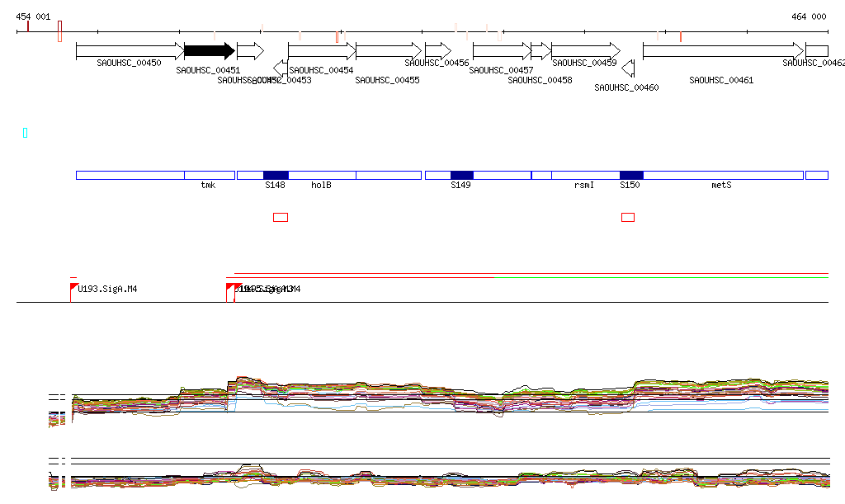Click the blue segment right of holB

coord(389,175)
